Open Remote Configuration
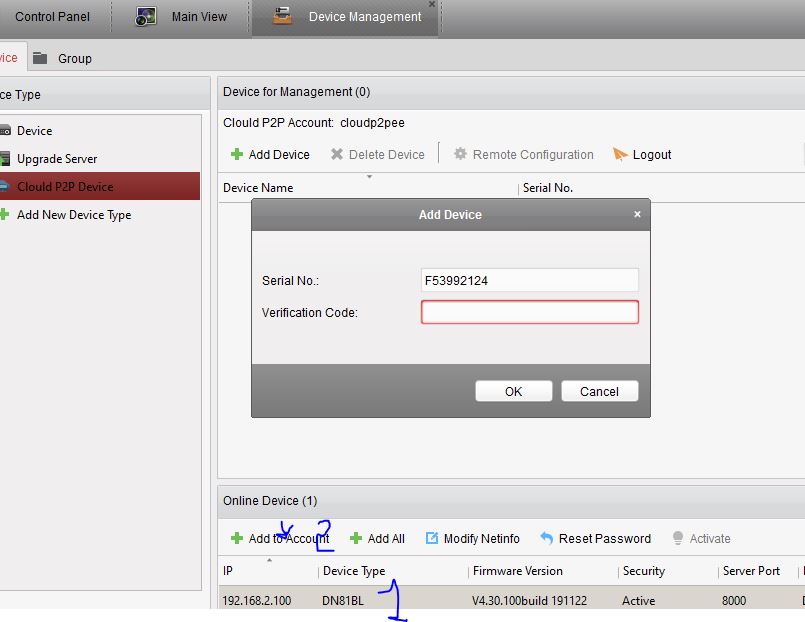This screenshot has width=805, height=622. coord(524,154)
